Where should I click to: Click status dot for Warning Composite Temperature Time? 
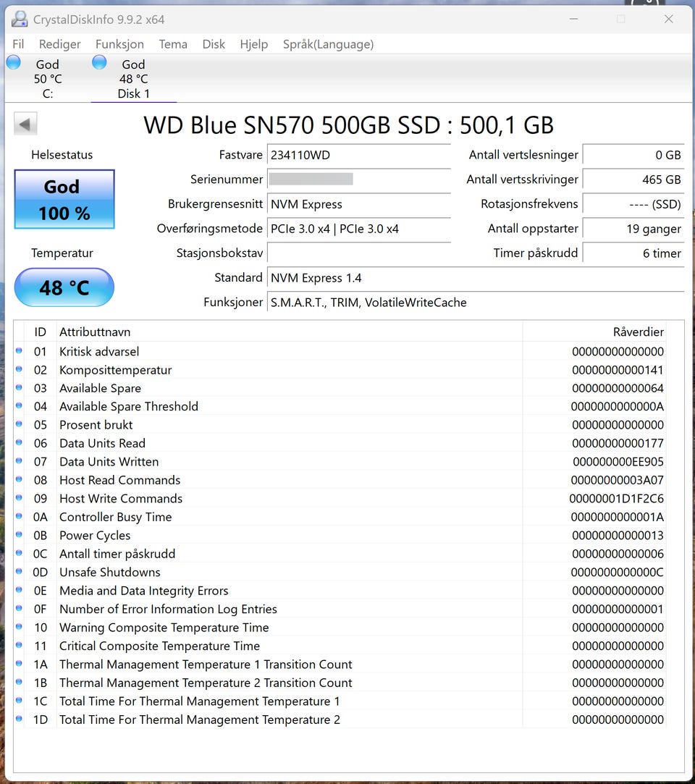19,626
